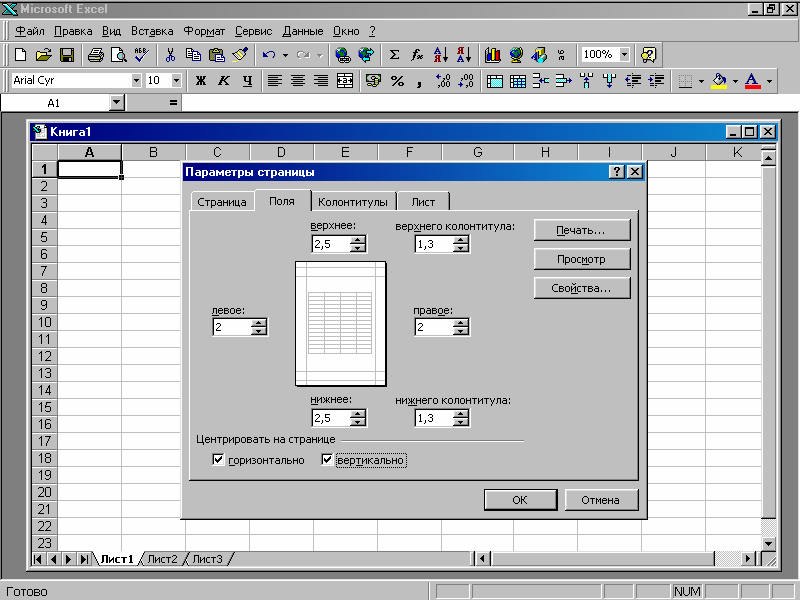Run the spelling check icon
Image resolution: width=800 pixels, height=600 pixels.
click(x=141, y=55)
